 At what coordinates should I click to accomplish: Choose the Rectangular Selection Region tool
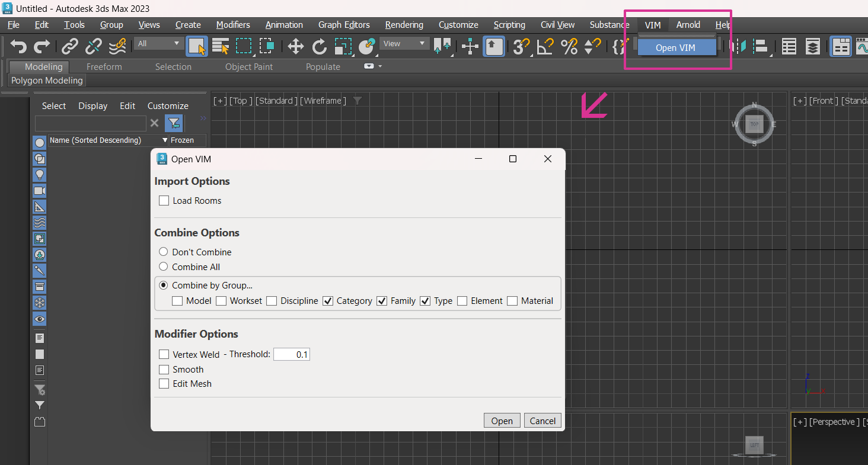coord(244,46)
